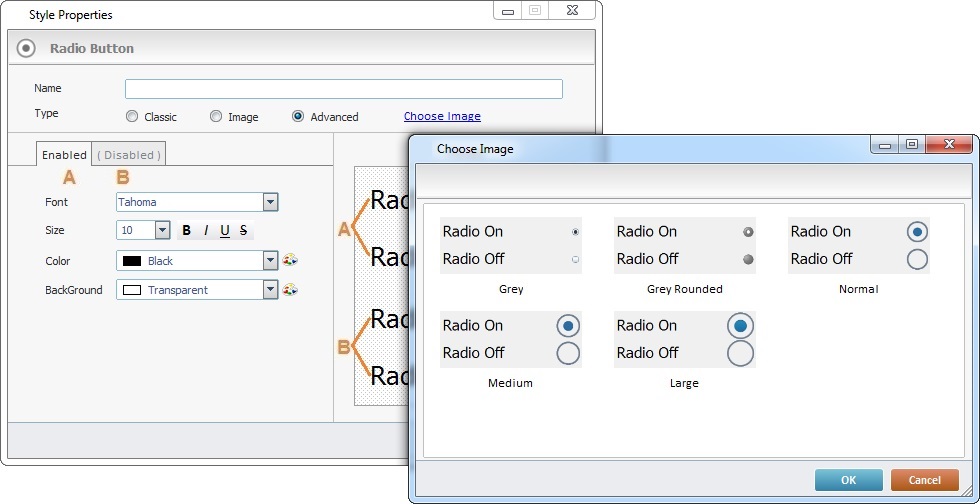Open color palette beside Color dropdown
This screenshot has width=980, height=504.
coord(290,261)
